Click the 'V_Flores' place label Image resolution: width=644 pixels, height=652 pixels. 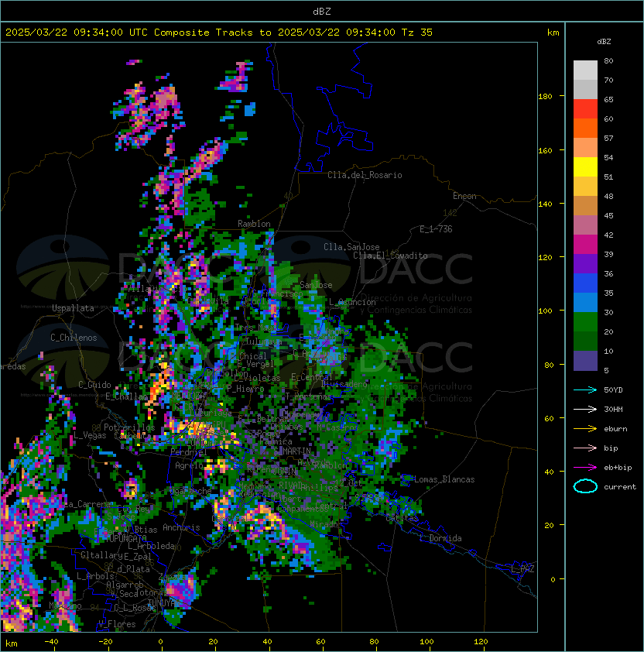point(117,624)
